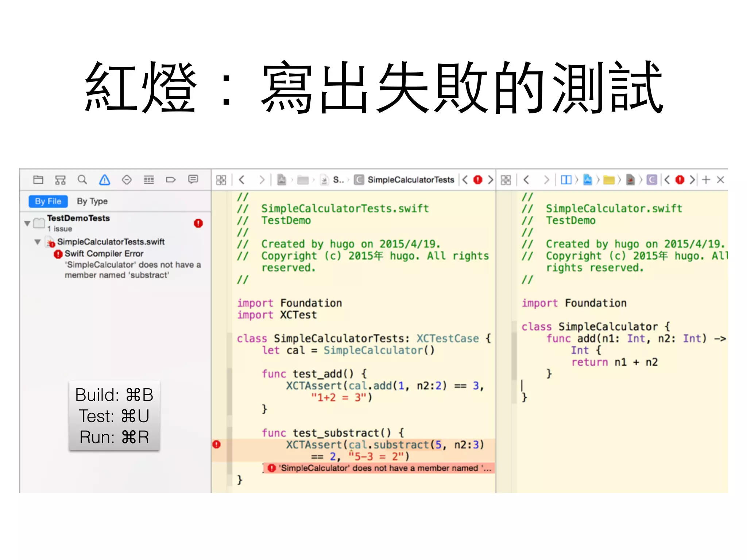The image size is (747, 560).
Task: Open related items grid in middle editor
Action: (221, 180)
